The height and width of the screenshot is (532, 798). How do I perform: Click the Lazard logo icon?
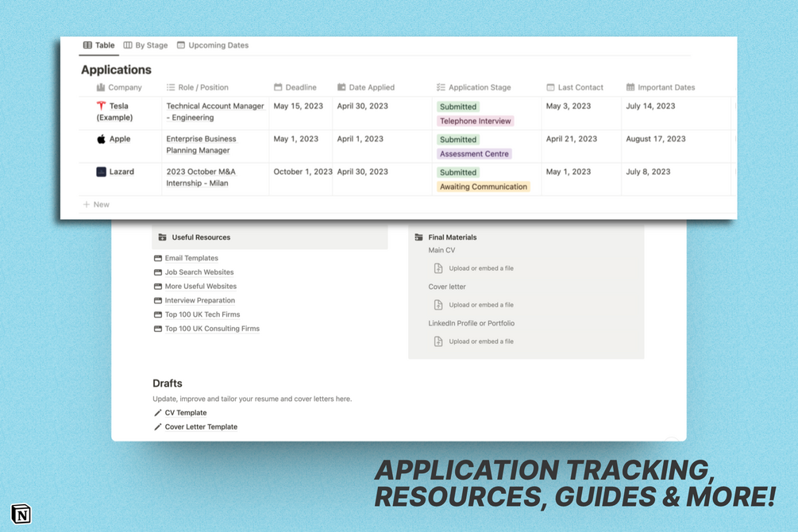[x=102, y=172]
